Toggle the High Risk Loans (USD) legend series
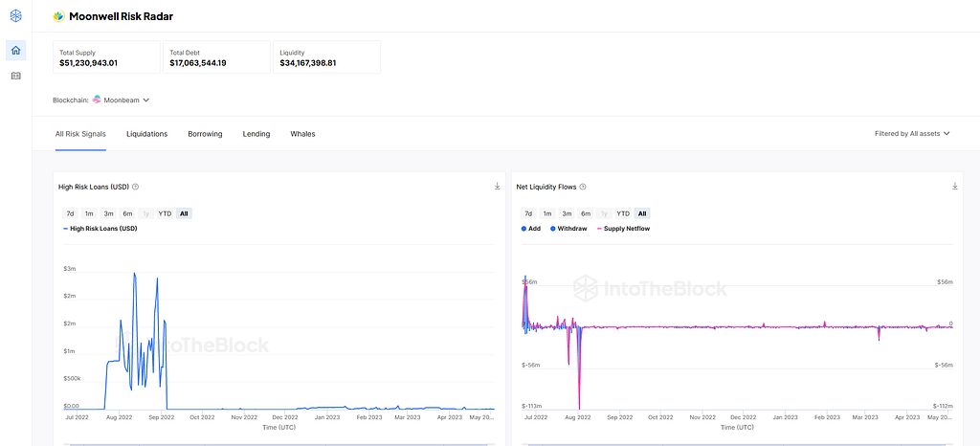Image resolution: width=980 pixels, height=446 pixels. 100,229
